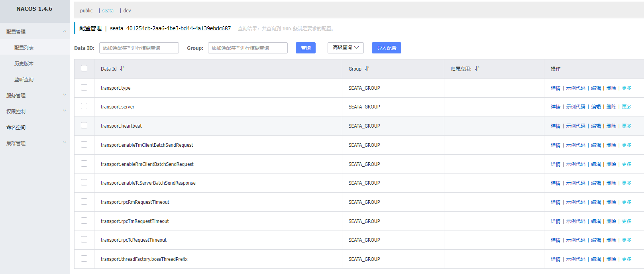The image size is (644, 274).
Task: Switch to the dev namespace tab
Action: coord(127,11)
